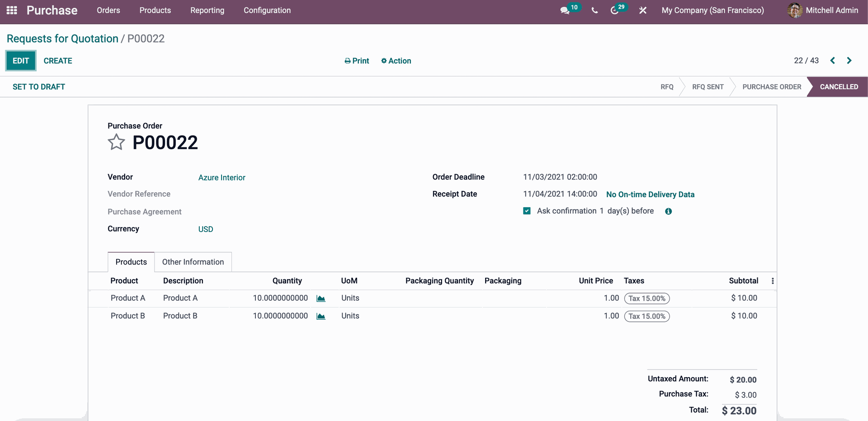Mark P00022 as favorite with star
868x421 pixels.
pyautogui.click(x=116, y=142)
